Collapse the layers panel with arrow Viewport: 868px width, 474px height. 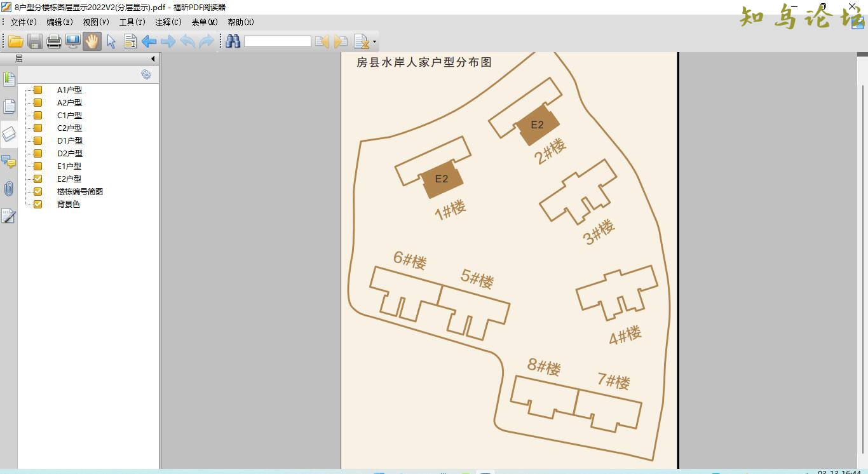[x=153, y=58]
